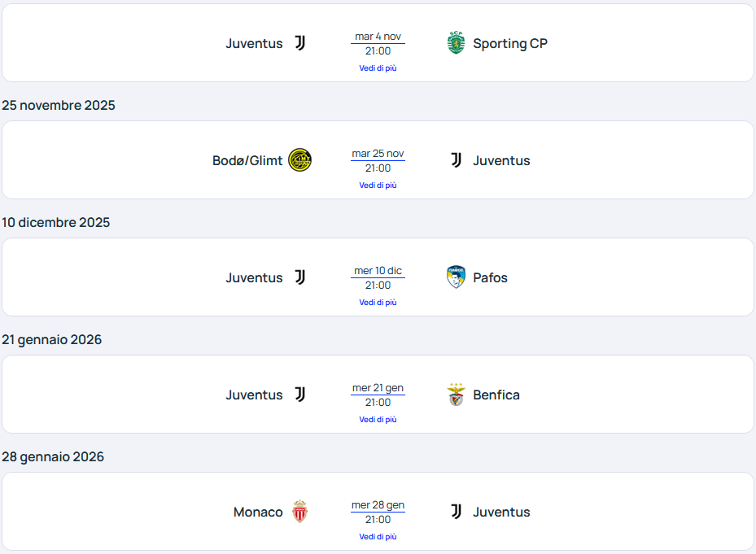Open 'Vedi di più' for 28 gen match
Viewport: 756px width, 554px height.
(x=378, y=537)
